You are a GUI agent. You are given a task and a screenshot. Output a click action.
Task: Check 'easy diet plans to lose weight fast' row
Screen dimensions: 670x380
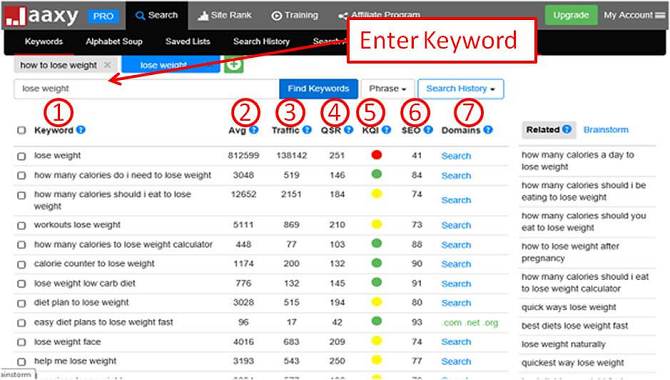(21, 323)
